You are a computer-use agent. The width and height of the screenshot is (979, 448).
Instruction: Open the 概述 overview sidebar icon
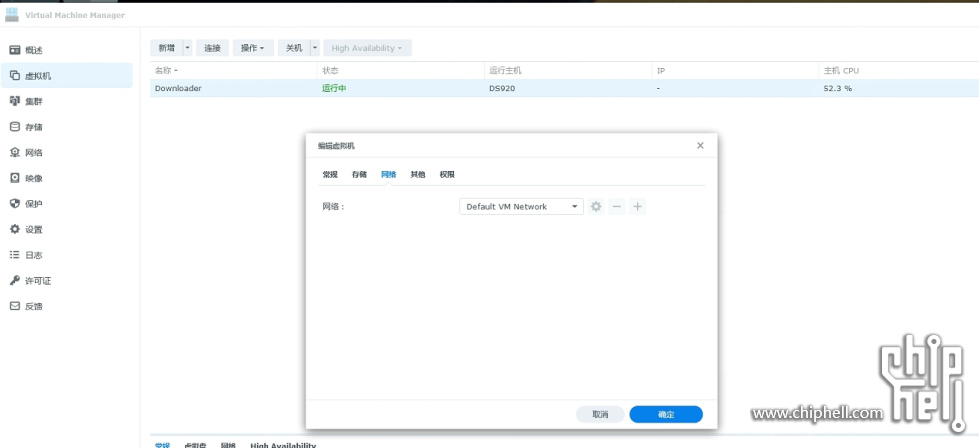pyautogui.click(x=15, y=50)
